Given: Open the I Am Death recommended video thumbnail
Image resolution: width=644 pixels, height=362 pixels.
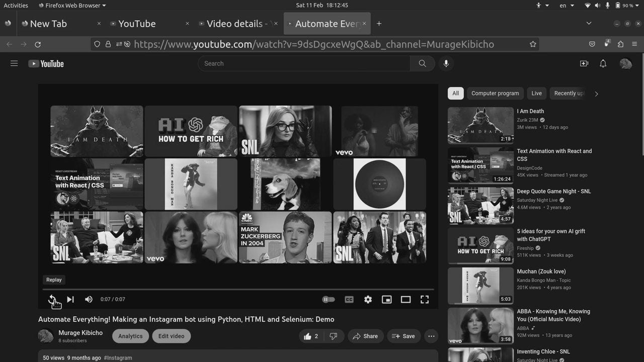Looking at the screenshot, I should 480,124.
